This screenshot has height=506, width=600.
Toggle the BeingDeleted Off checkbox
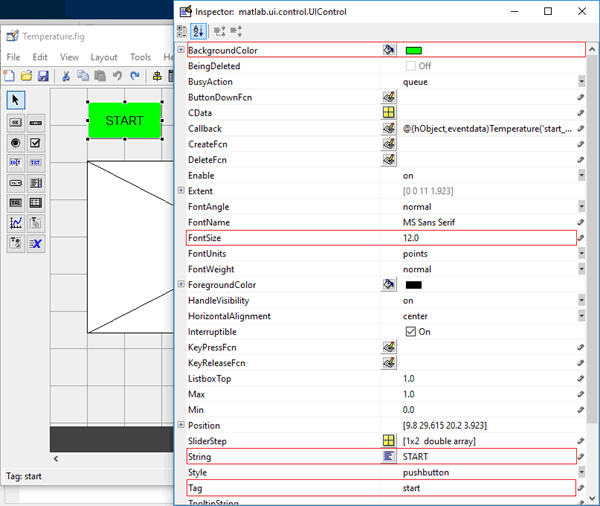point(411,66)
